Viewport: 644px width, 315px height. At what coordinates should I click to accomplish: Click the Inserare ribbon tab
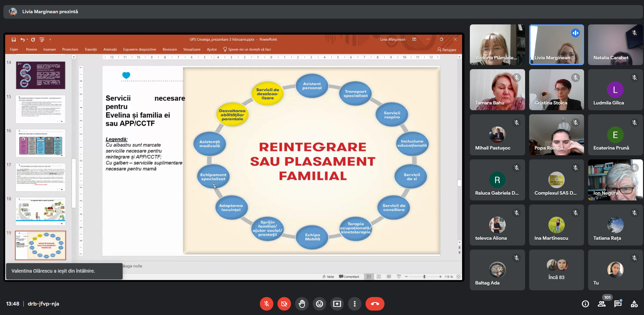pos(49,50)
